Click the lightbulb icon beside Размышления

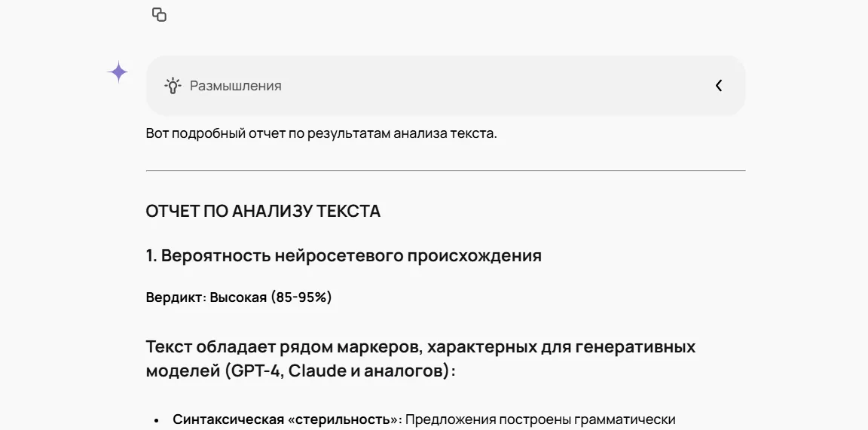tap(173, 86)
